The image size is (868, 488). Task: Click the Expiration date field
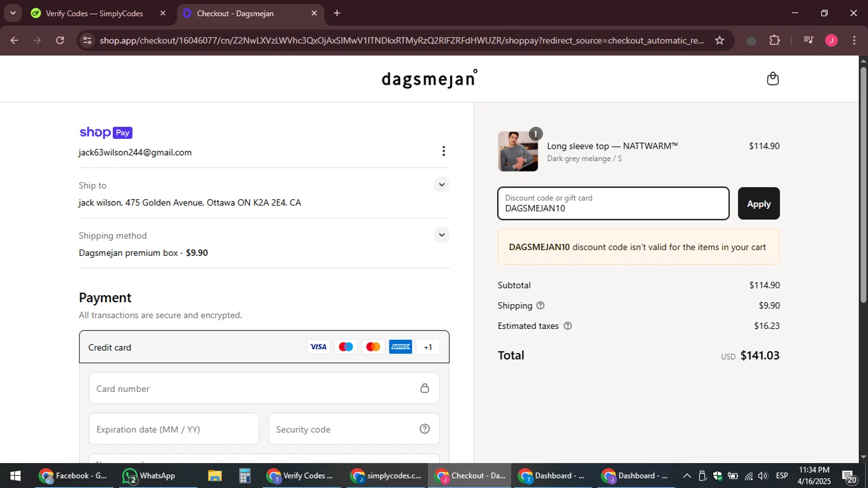tap(174, 429)
